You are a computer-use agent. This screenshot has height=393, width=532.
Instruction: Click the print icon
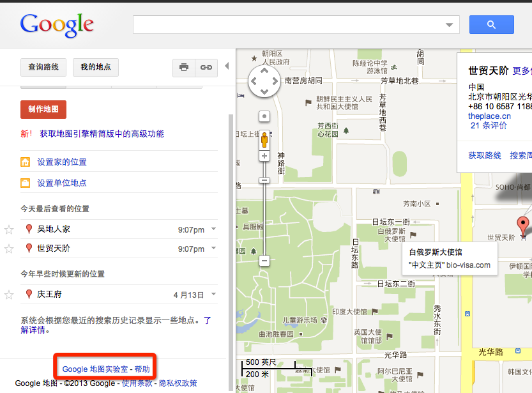184,68
